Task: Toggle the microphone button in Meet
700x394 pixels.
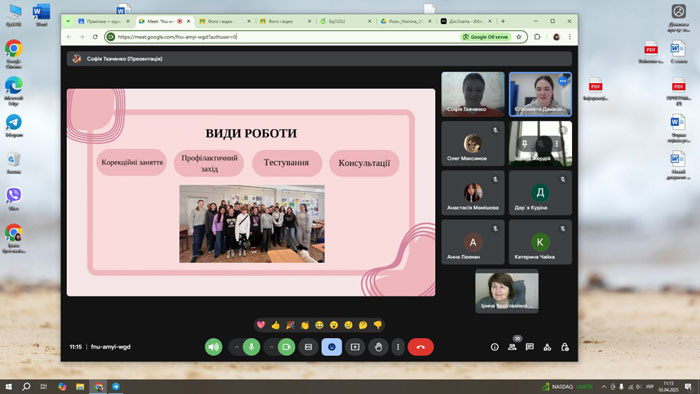Action: click(x=251, y=347)
